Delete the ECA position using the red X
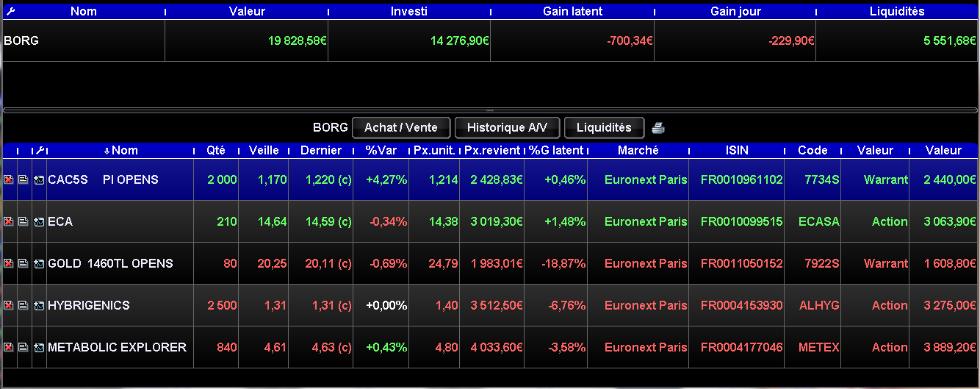Screen dimensions: 980x389 (x=9, y=222)
